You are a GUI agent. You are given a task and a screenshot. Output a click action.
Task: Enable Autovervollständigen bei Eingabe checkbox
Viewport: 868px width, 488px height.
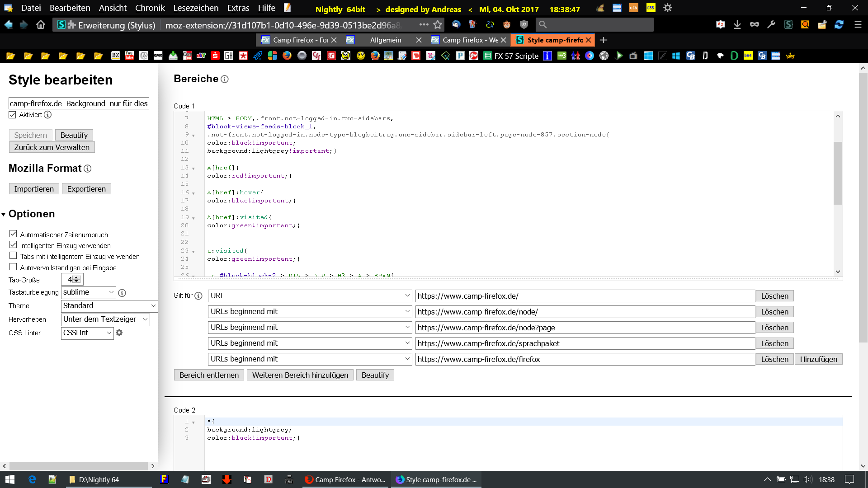[x=13, y=267]
